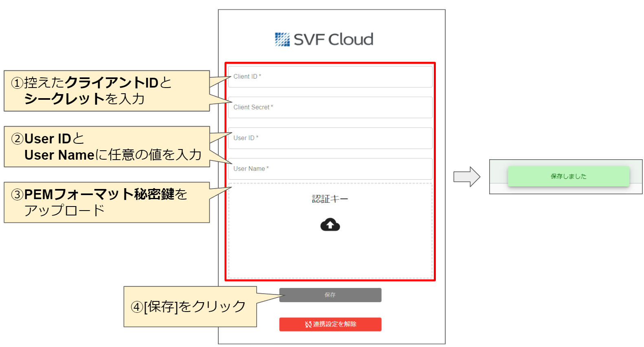Click the Client ID input field
644x347 pixels.
[x=330, y=77]
